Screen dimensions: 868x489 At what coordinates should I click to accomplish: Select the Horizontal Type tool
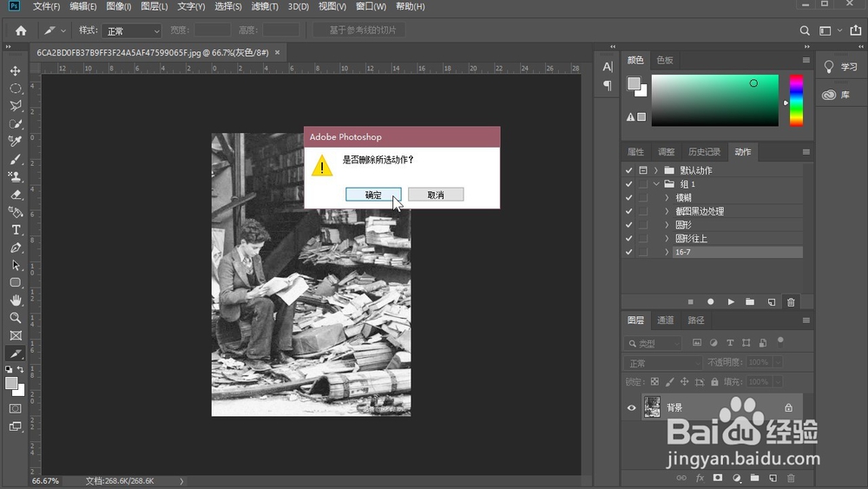[x=15, y=230]
